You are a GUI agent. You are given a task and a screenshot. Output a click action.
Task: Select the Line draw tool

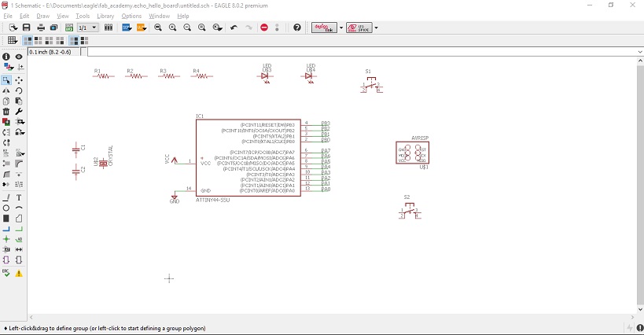point(6,197)
